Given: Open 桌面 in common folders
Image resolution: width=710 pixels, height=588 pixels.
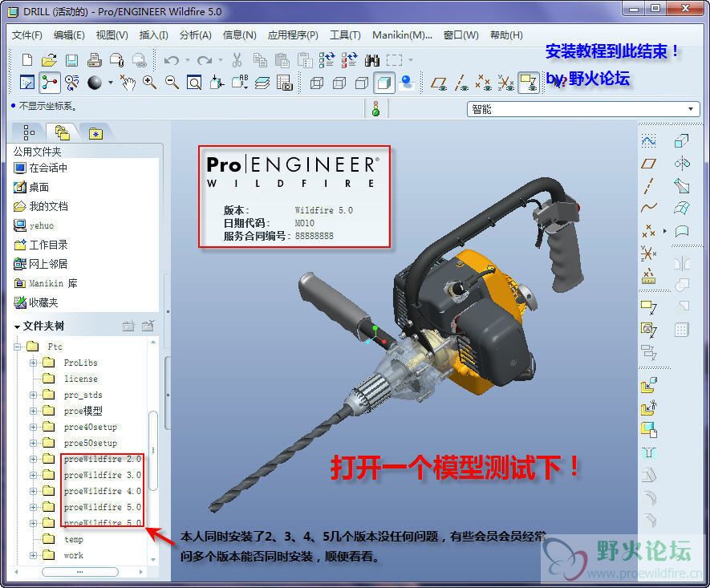Looking at the screenshot, I should [x=31, y=187].
